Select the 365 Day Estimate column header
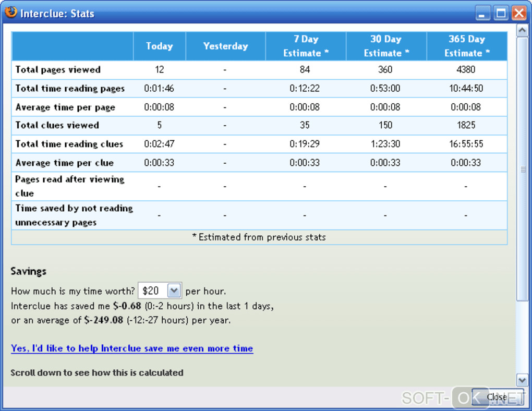Viewport: 532px width, 411px height. [x=467, y=46]
